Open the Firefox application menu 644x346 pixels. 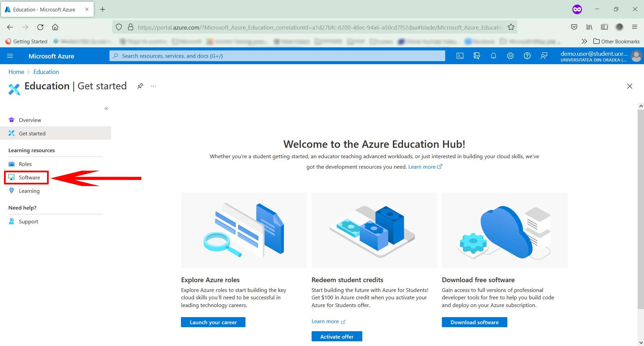tap(634, 27)
